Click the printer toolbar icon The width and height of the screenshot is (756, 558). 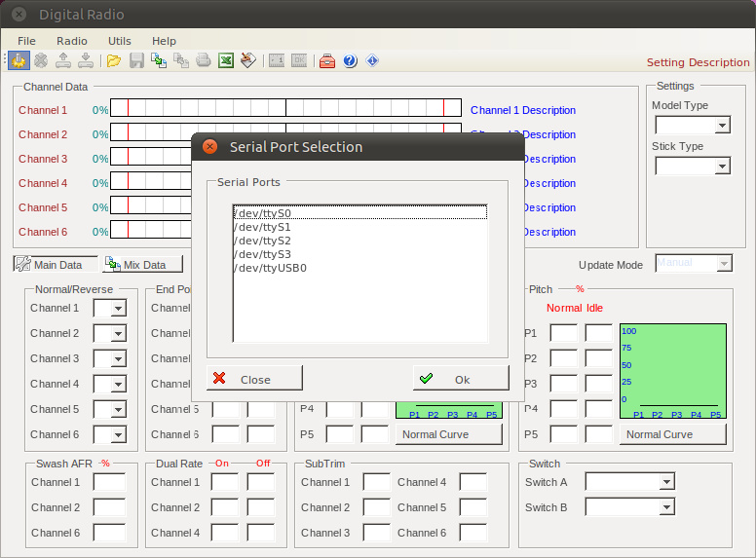pyautogui.click(x=204, y=60)
